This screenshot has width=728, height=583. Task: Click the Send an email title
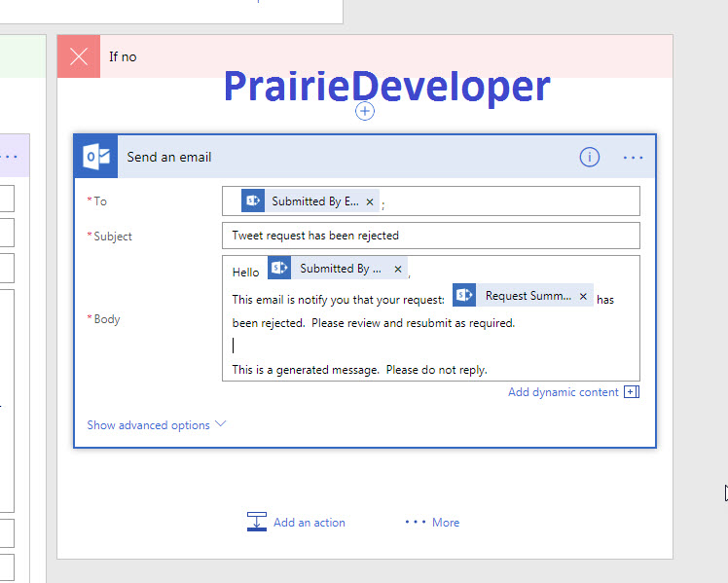[x=169, y=158]
